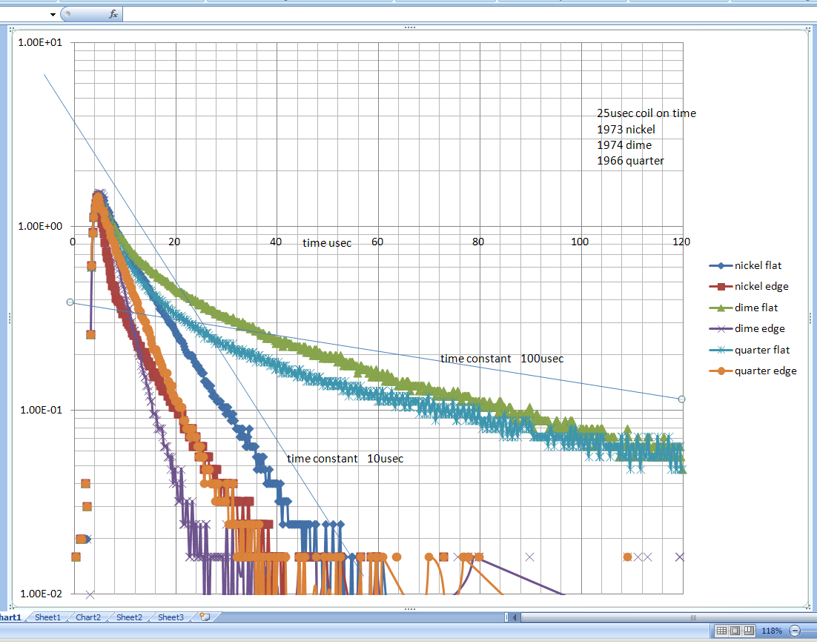Click the zoom out minus button
This screenshot has width=817, height=644.
(795, 631)
